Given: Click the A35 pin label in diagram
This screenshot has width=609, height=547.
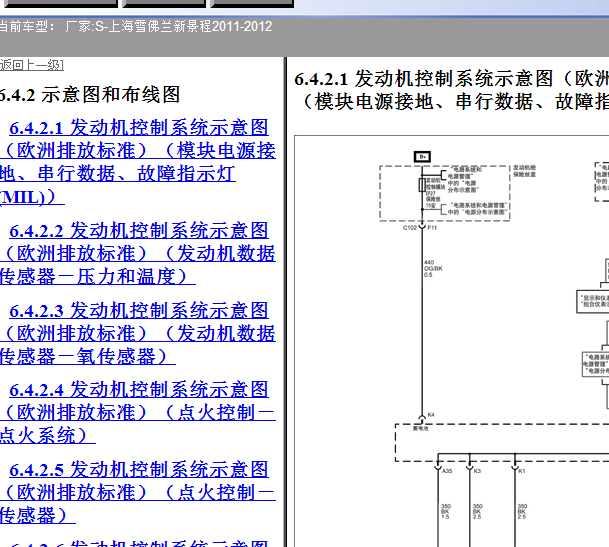Looking at the screenshot, I should tap(447, 471).
